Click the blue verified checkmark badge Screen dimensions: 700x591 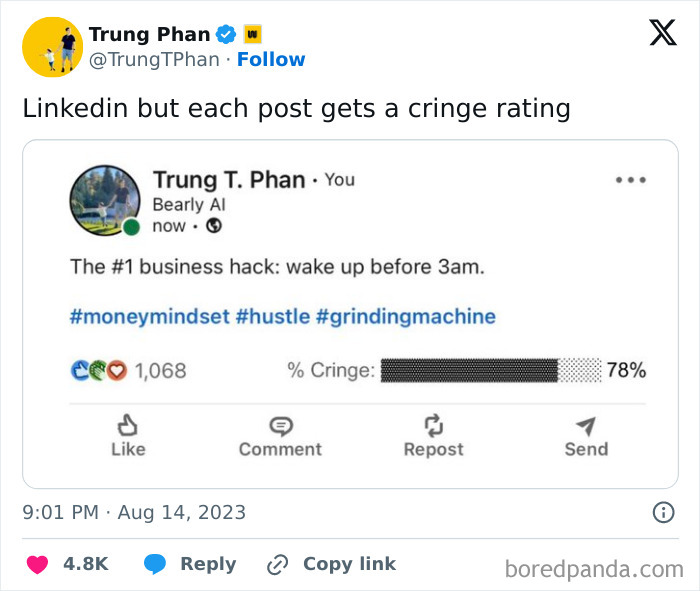(227, 34)
